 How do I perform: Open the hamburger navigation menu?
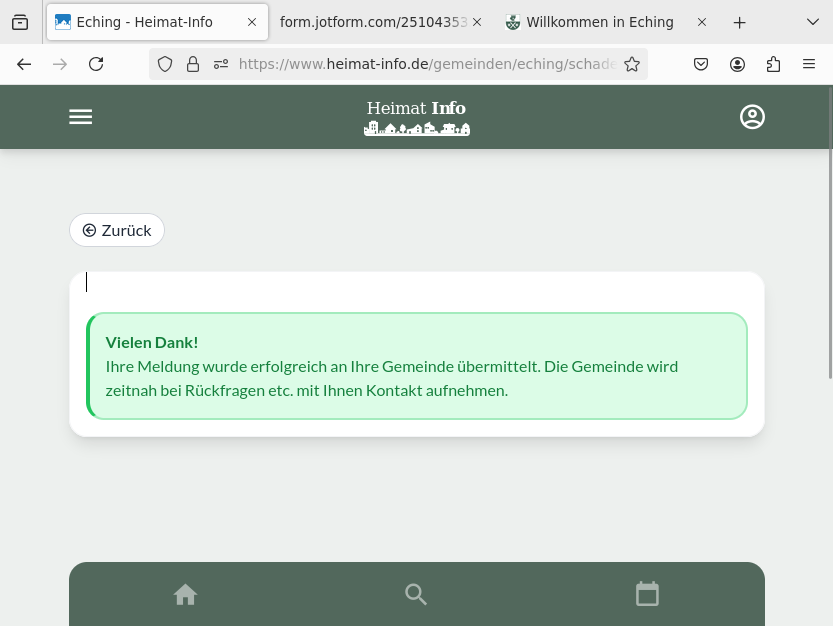point(80,117)
